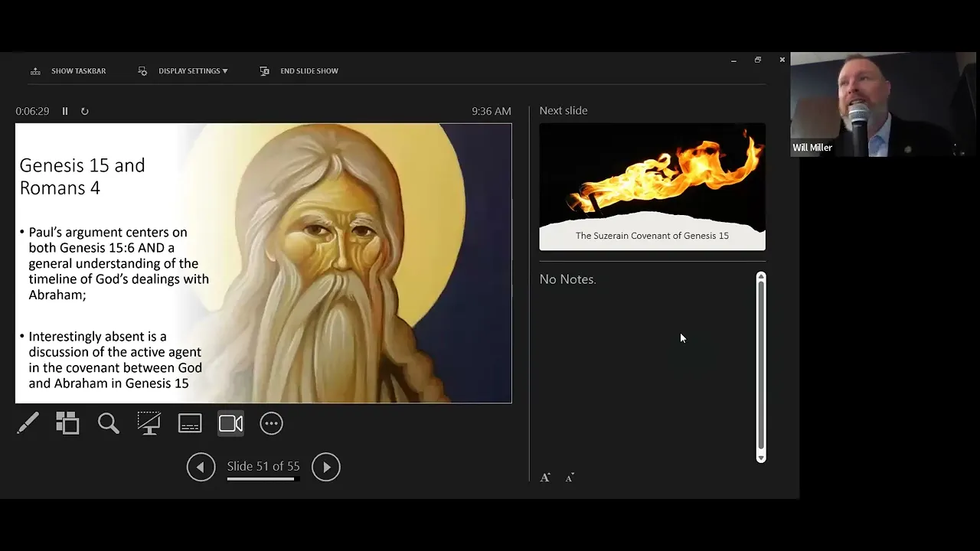Click the notes scroll down arrow
This screenshot has height=551, width=980.
[761, 458]
